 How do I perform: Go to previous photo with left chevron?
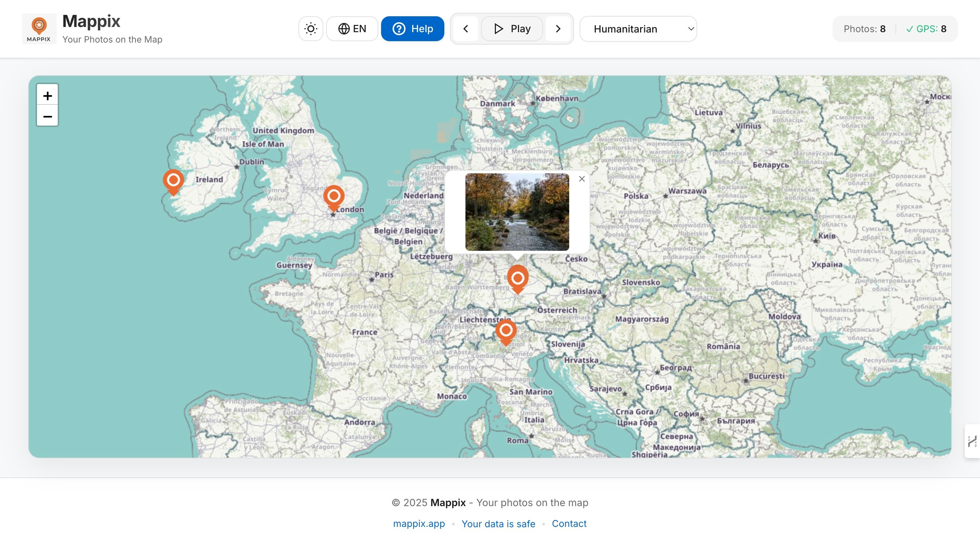(465, 28)
